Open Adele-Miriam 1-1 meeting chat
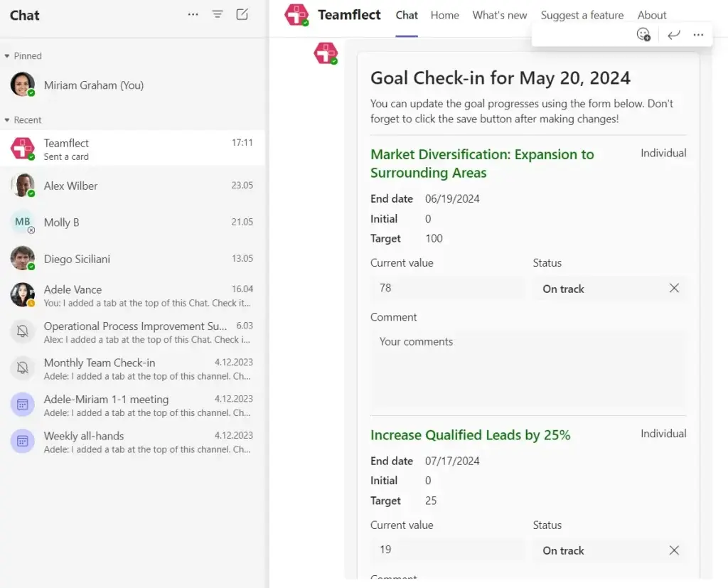 point(132,405)
